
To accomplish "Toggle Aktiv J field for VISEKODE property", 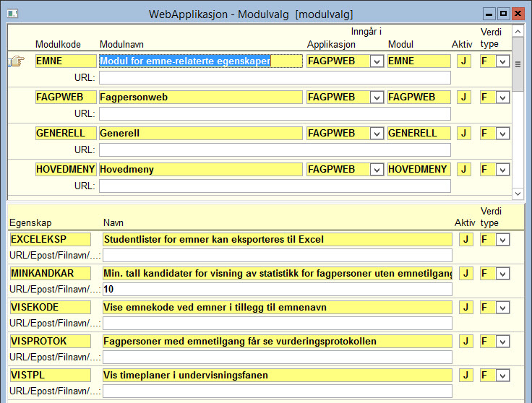I will pos(465,307).
